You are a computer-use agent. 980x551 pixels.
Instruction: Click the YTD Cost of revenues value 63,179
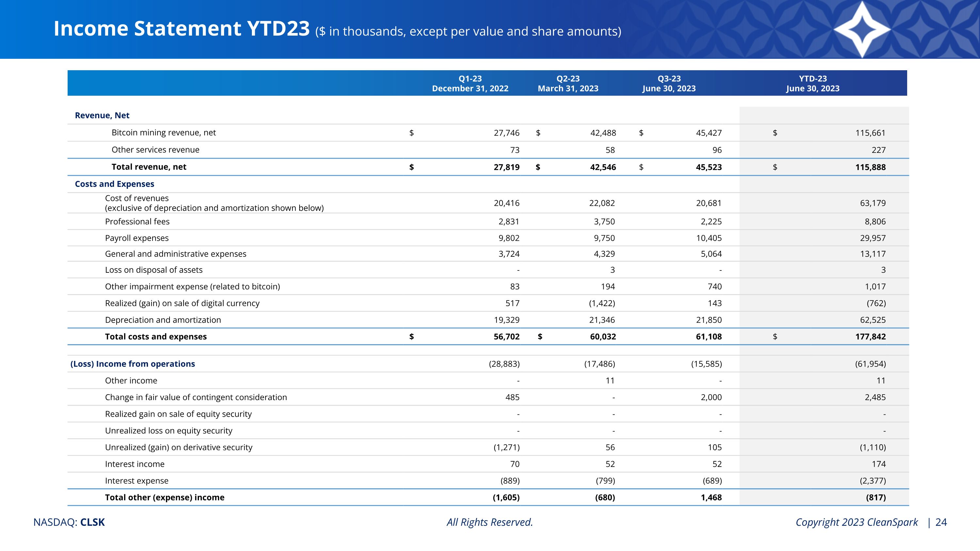point(873,203)
